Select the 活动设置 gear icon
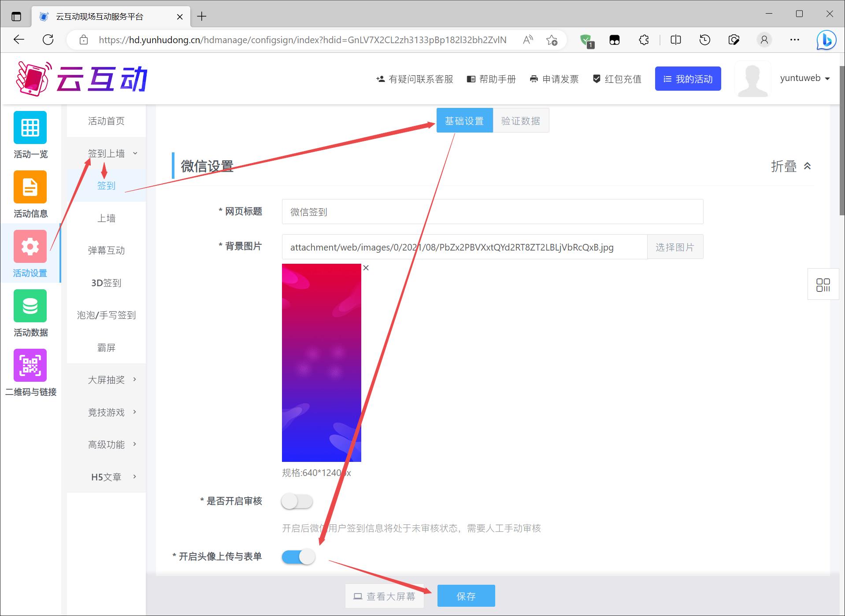The image size is (845, 616). point(30,247)
